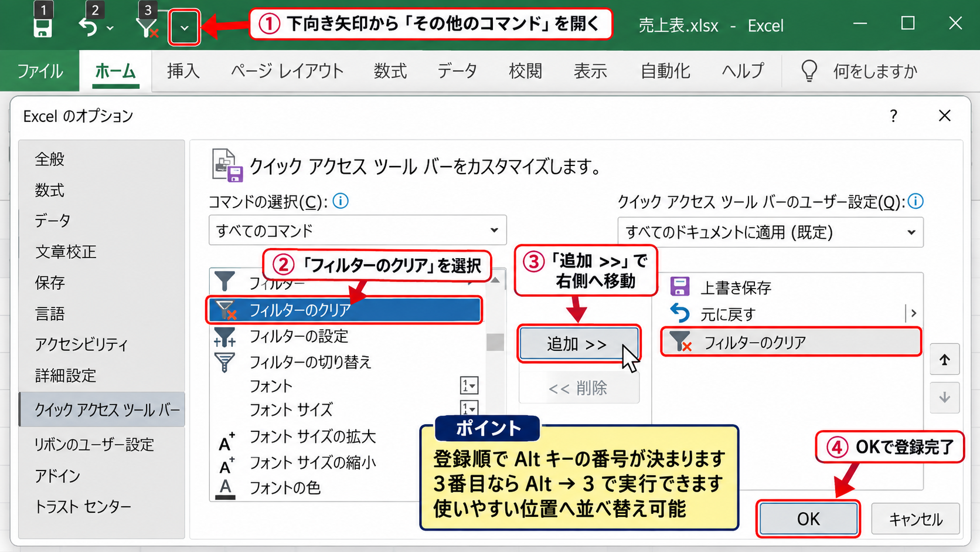Viewport: 980px width, 552px height.
Task: Open the Customize Quick Access Toolbar arrow
Action: point(184,28)
